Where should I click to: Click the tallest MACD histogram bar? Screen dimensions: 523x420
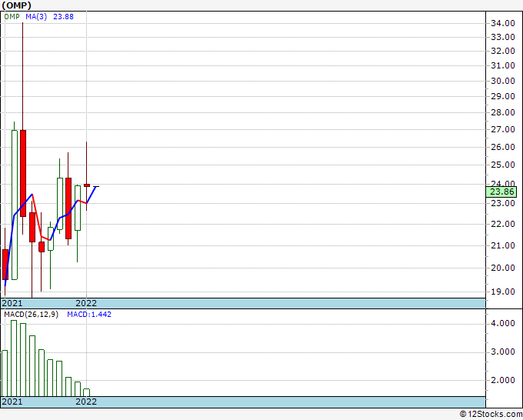[x=14, y=358]
